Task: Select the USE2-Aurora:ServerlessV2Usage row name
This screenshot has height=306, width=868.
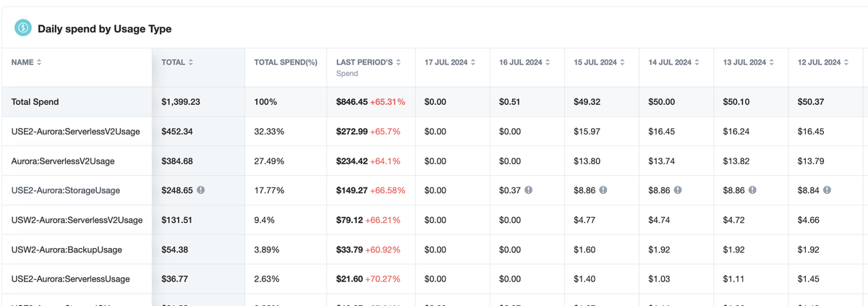Action: [76, 132]
